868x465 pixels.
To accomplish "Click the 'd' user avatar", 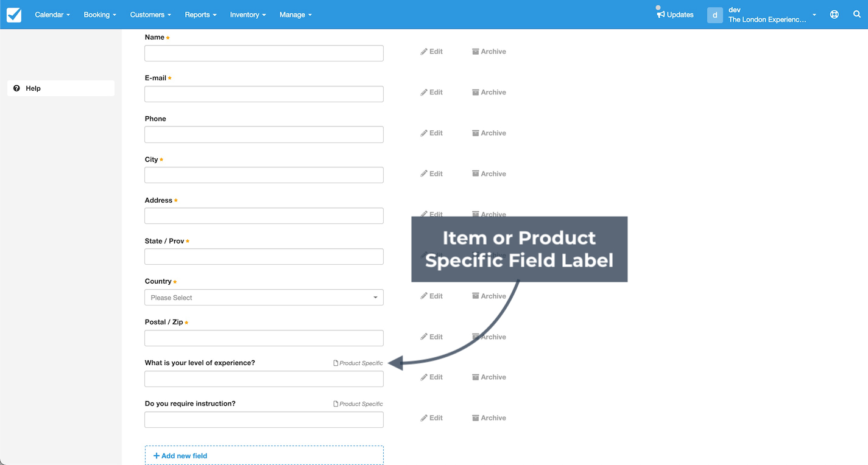I will [x=715, y=15].
